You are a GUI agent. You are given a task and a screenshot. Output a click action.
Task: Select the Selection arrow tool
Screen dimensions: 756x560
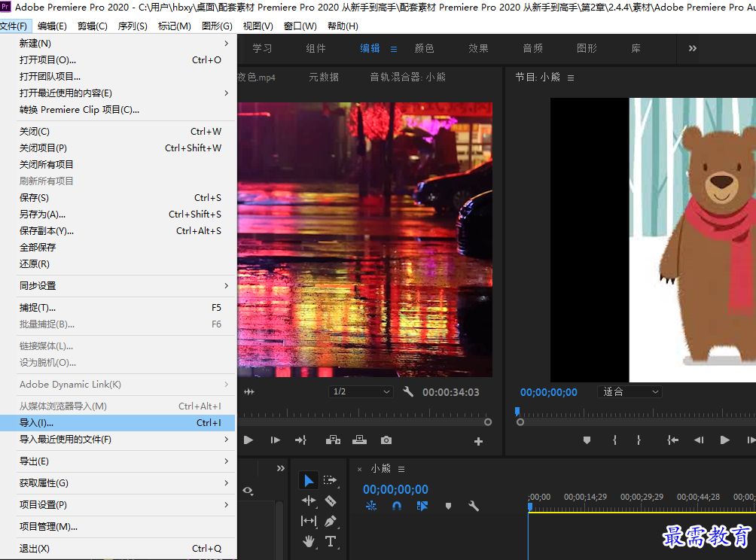pos(309,480)
